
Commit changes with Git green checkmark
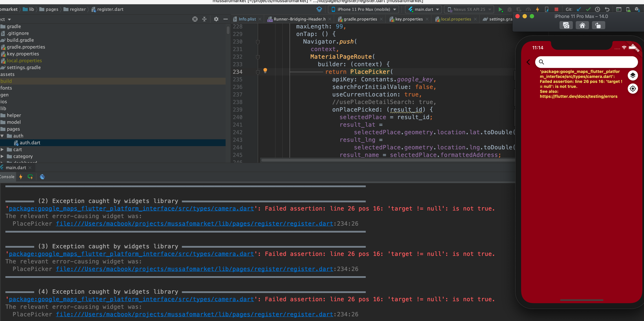point(588,10)
